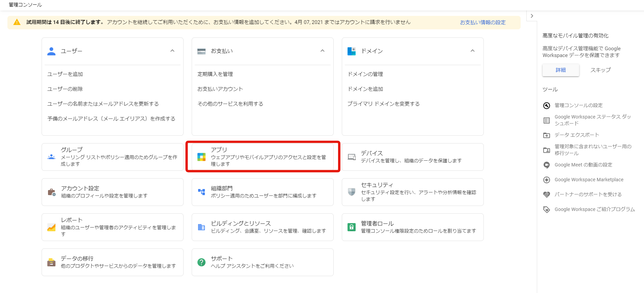The width and height of the screenshot is (644, 293).
Task: Click the Support question mark icon
Action: [x=201, y=262]
